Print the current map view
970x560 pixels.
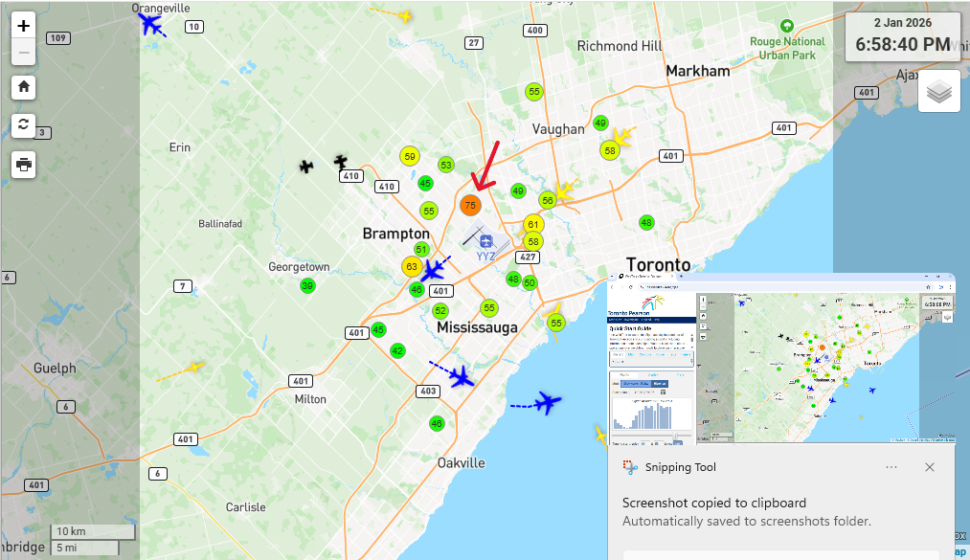click(24, 165)
